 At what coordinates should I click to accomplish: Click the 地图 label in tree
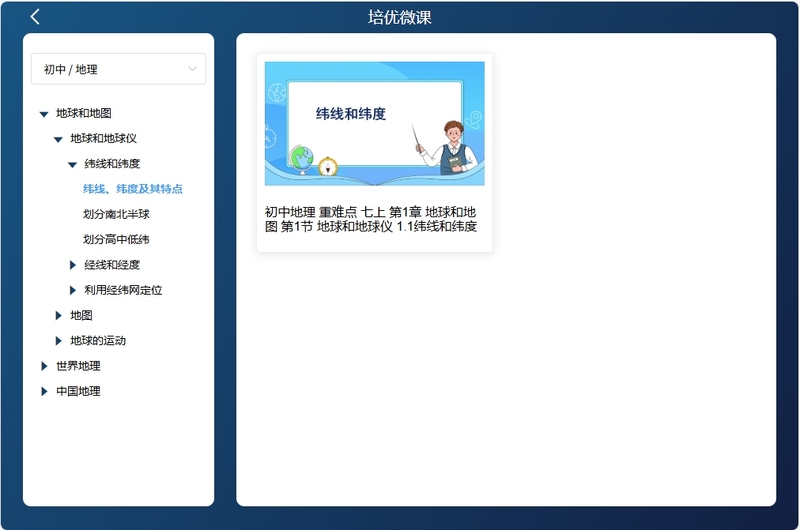pos(81,315)
